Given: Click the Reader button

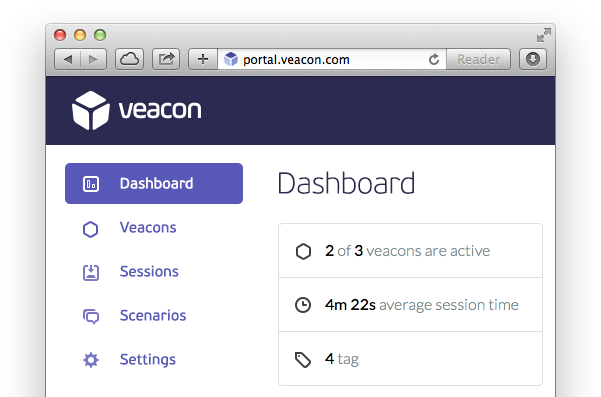Looking at the screenshot, I should [x=478, y=59].
